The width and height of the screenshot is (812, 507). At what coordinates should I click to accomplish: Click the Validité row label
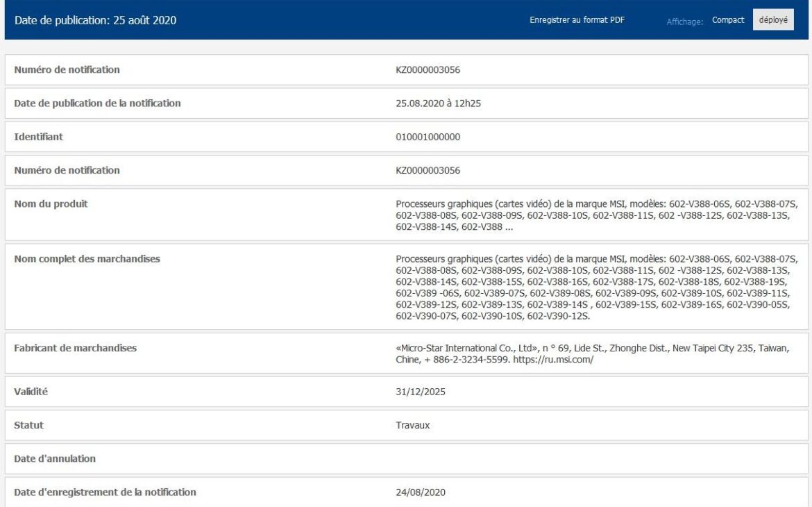pos(31,392)
